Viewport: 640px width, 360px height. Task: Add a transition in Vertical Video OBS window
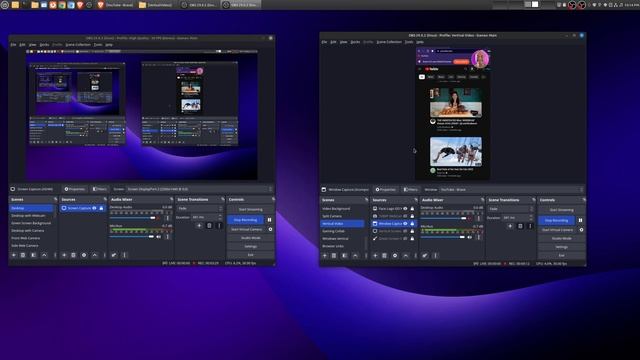pos(510,226)
